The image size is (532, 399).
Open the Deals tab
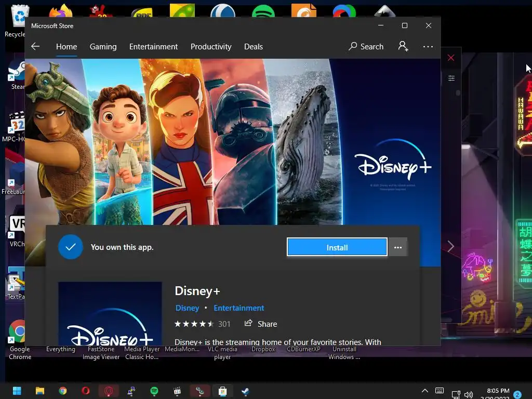pos(254,46)
